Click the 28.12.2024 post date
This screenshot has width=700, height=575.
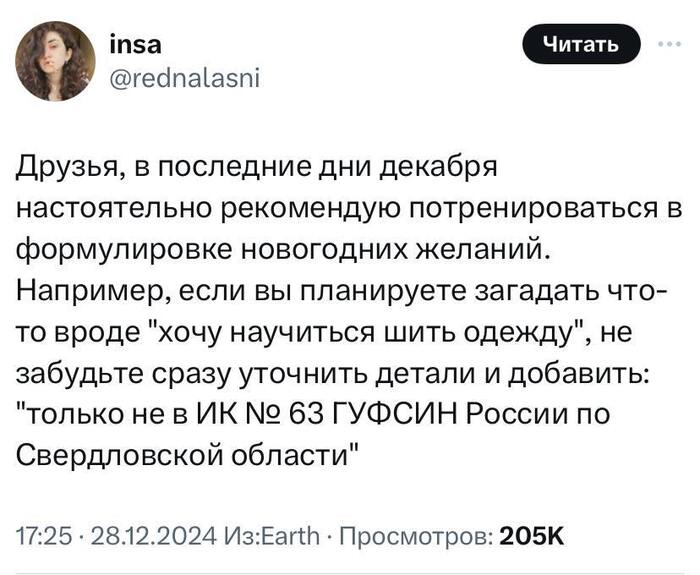click(153, 536)
